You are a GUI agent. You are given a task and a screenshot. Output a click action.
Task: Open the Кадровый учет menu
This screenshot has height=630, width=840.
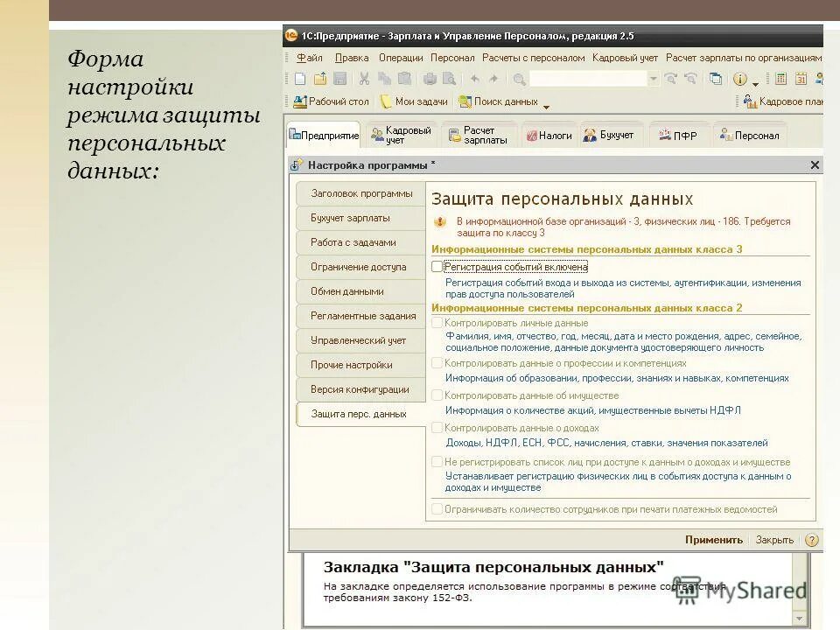(625, 58)
